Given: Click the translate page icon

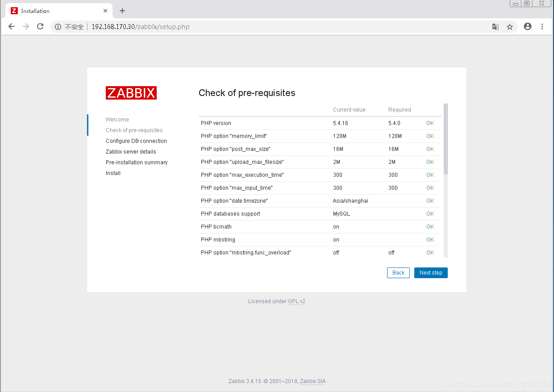Looking at the screenshot, I should tap(495, 27).
